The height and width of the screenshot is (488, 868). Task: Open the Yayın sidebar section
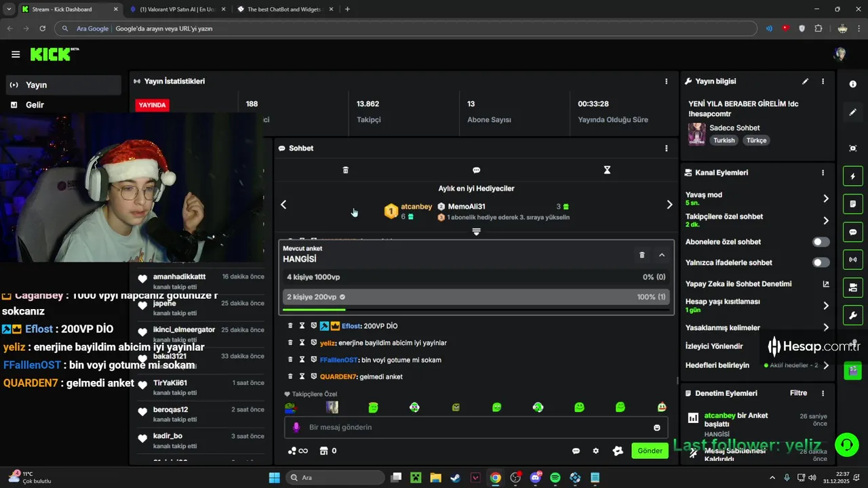tap(64, 85)
